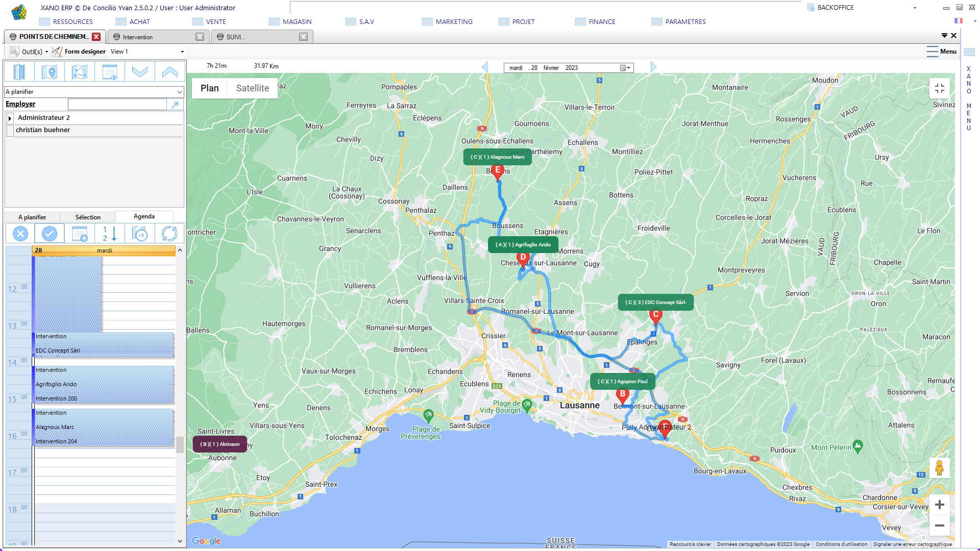980x551 pixels.
Task: Select the christian buehner row header
Action: pos(10,130)
